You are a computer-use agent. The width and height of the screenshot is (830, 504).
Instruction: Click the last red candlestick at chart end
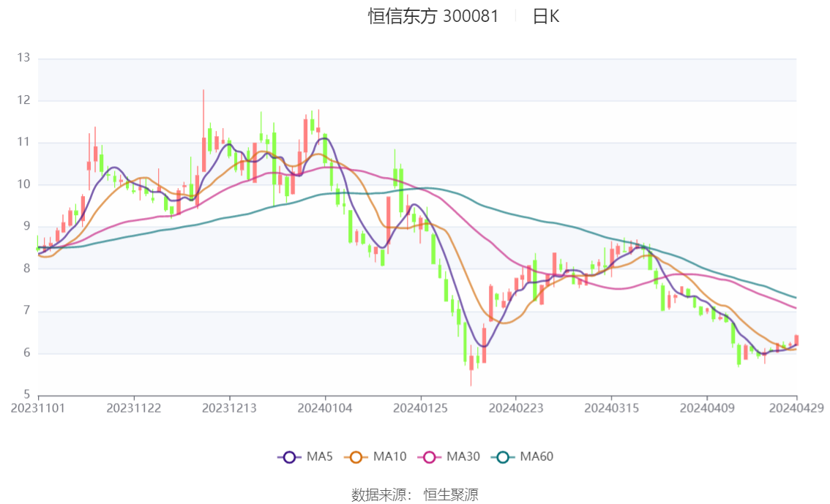(796, 340)
